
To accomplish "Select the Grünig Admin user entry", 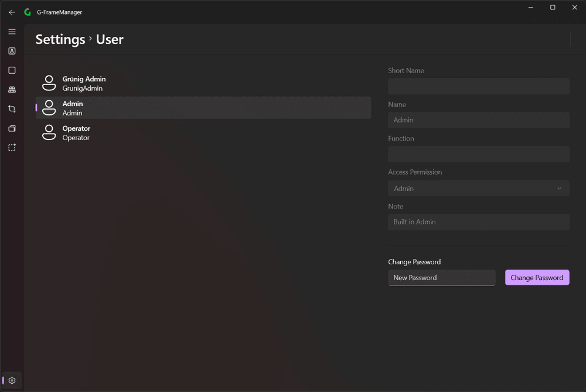I will 203,83.
